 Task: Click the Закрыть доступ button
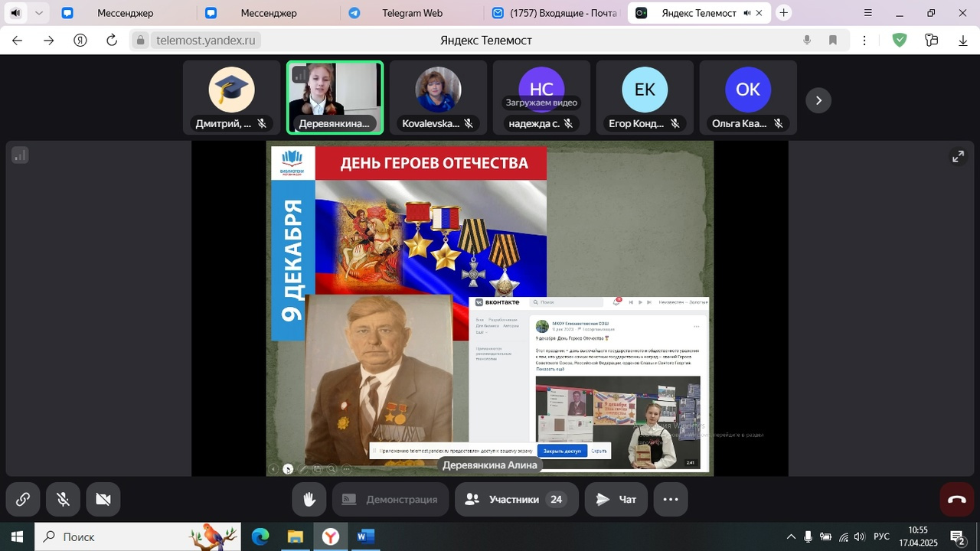pyautogui.click(x=562, y=451)
